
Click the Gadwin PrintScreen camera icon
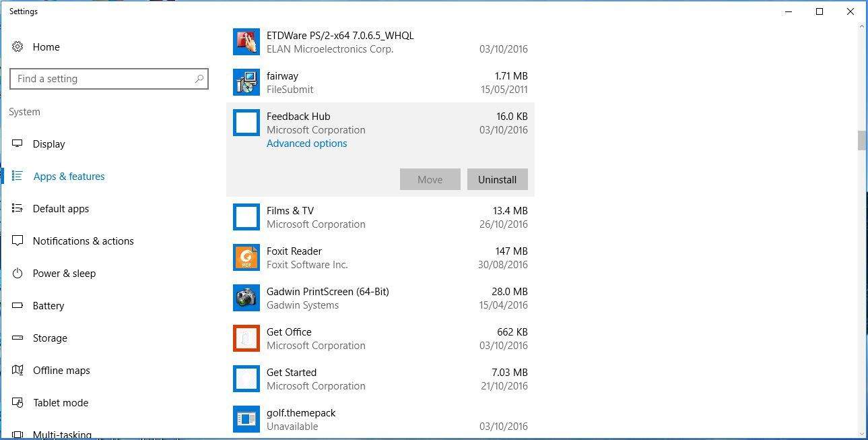pyautogui.click(x=246, y=298)
